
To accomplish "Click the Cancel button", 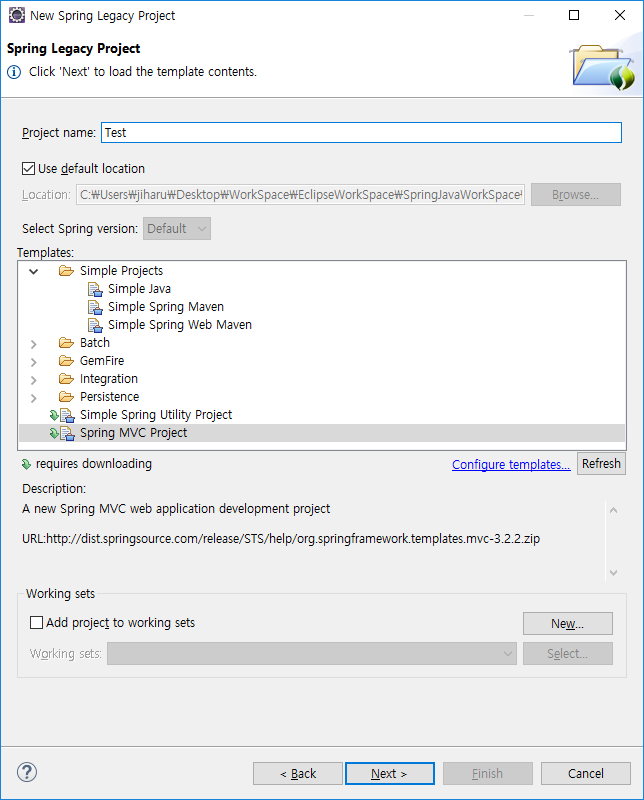I will click(586, 773).
